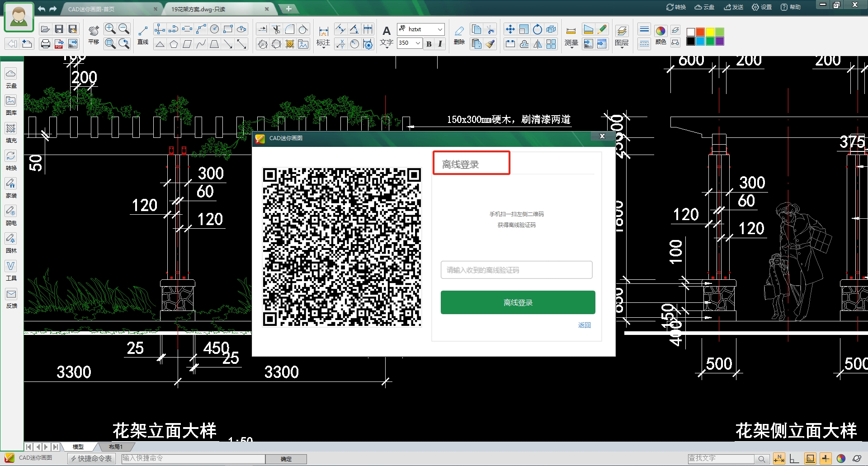
Task: Select the 布局1 layout tab
Action: (115, 447)
